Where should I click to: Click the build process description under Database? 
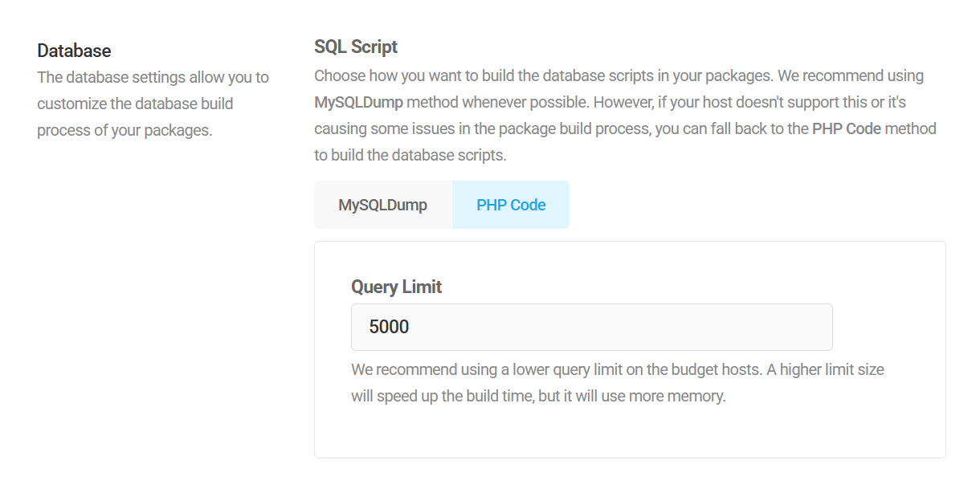coord(153,103)
